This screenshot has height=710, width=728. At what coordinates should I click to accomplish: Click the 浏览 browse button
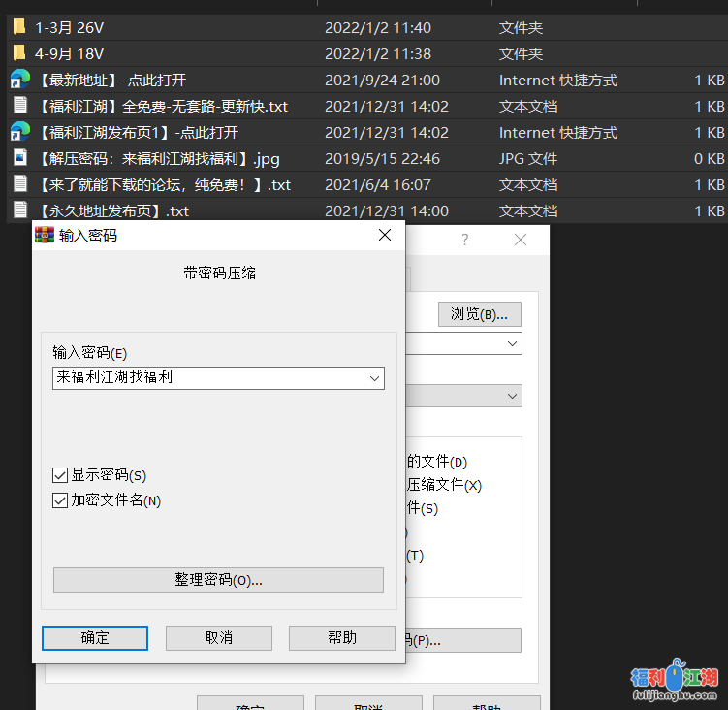[480, 313]
